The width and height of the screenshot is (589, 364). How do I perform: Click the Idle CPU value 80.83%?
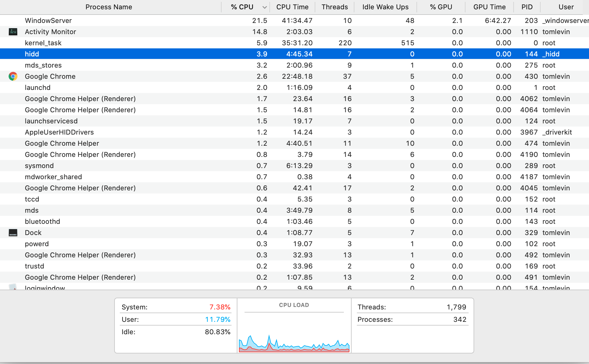218,332
